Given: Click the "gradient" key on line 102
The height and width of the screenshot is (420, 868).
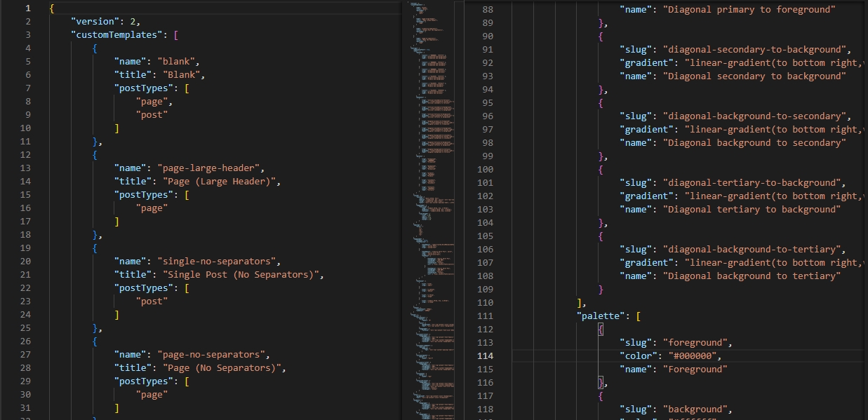Looking at the screenshot, I should (x=646, y=196).
